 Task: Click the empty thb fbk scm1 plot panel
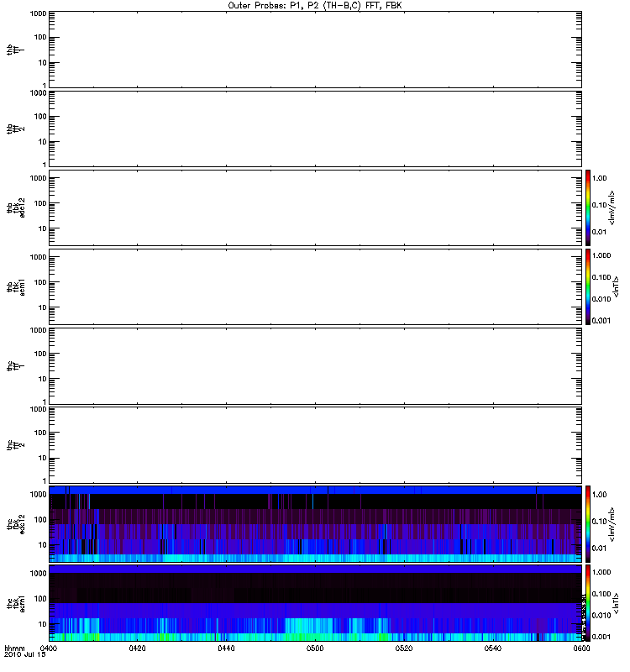pos(316,286)
